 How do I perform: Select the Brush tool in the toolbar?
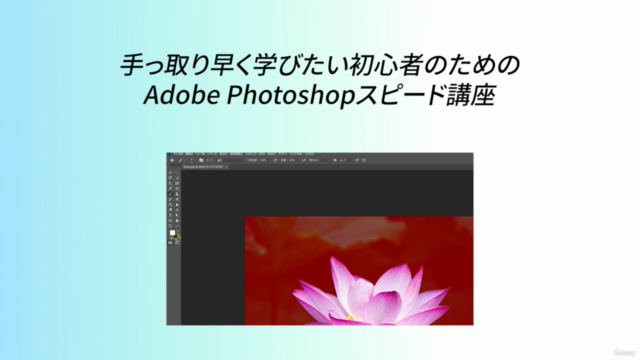pyautogui.click(x=170, y=194)
